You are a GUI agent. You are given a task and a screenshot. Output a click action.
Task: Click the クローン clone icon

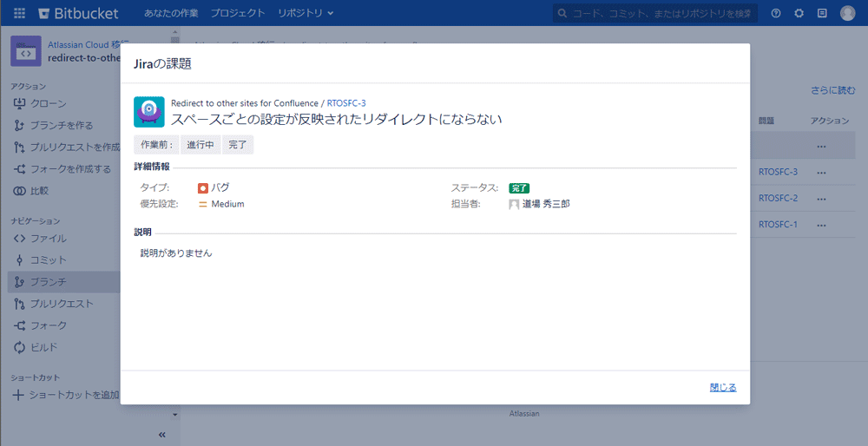point(19,103)
